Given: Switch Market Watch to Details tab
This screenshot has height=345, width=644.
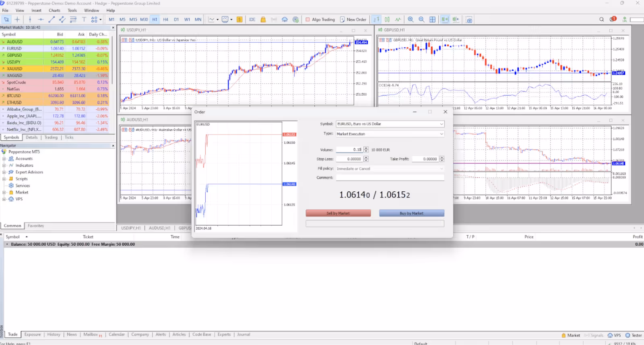Looking at the screenshot, I should tap(31, 138).
